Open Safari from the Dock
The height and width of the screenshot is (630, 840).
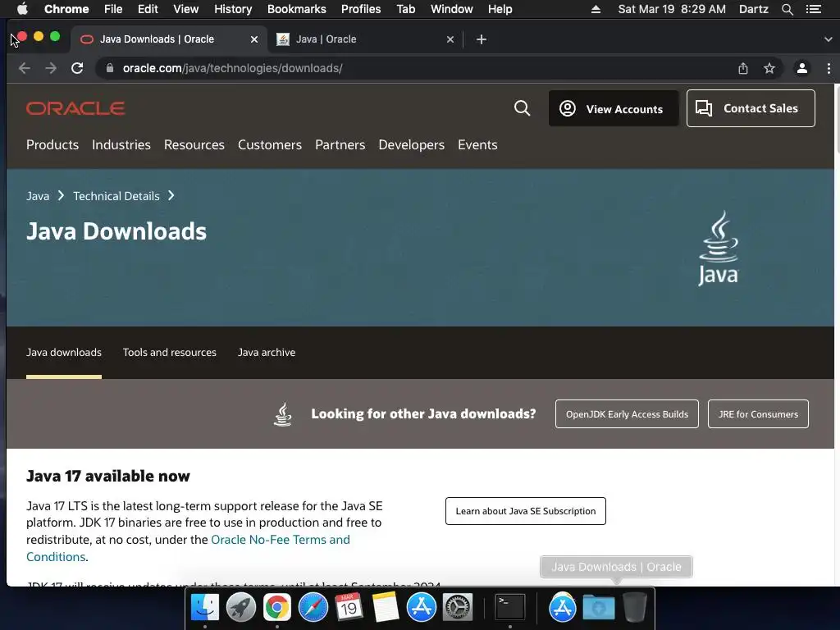[313, 607]
